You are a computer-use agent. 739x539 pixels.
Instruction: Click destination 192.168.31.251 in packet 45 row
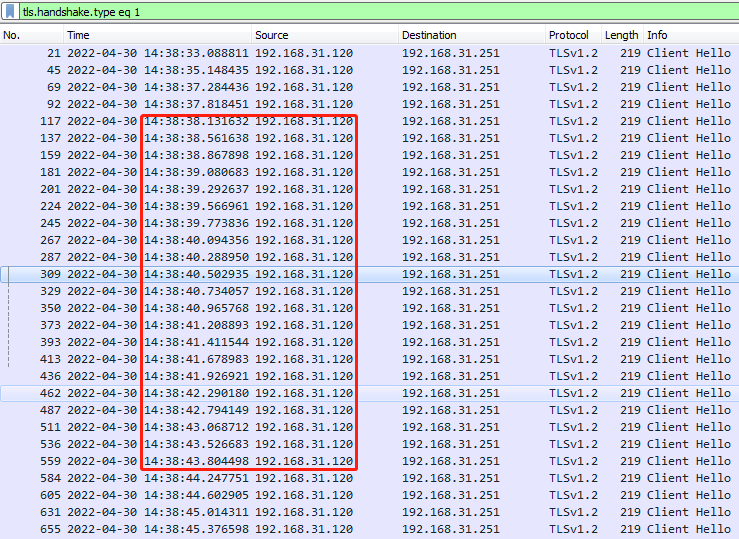451,70
